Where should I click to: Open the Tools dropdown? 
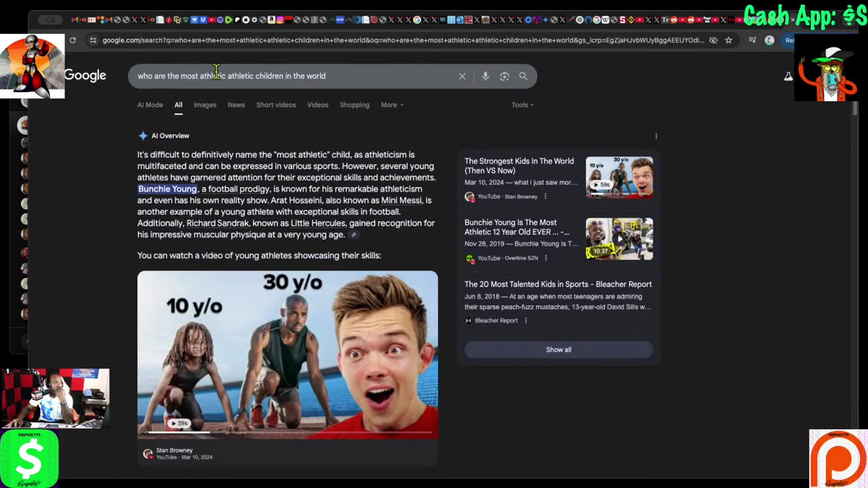[x=522, y=105]
